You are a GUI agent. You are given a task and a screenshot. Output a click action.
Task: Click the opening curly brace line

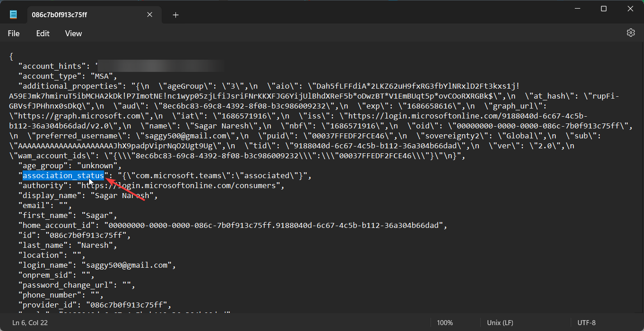pyautogui.click(x=11, y=56)
